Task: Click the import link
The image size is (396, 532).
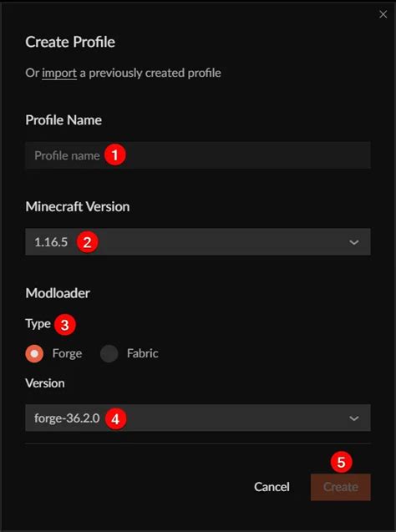Action: [x=59, y=73]
